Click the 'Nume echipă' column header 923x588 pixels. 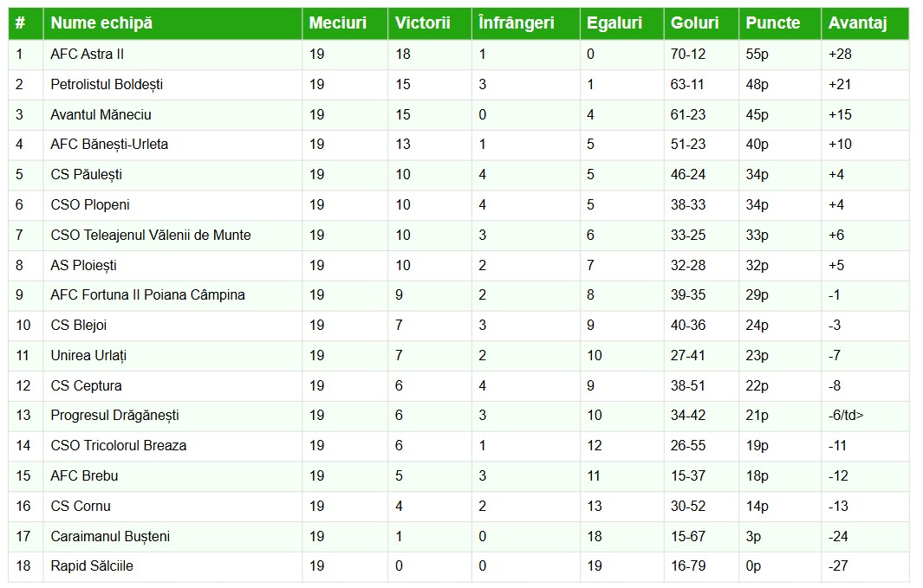[101, 23]
